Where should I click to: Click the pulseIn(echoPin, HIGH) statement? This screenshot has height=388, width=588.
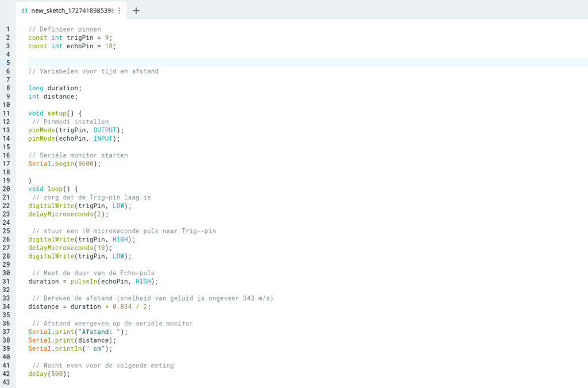(x=93, y=281)
